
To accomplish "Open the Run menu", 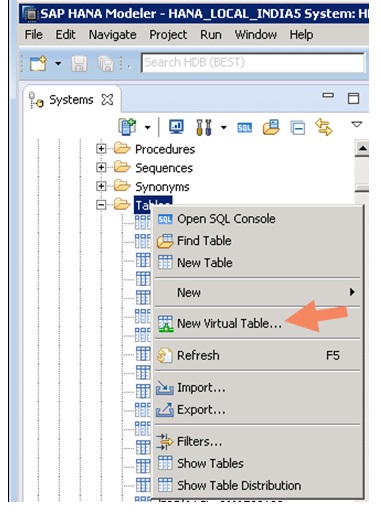I will tap(211, 35).
